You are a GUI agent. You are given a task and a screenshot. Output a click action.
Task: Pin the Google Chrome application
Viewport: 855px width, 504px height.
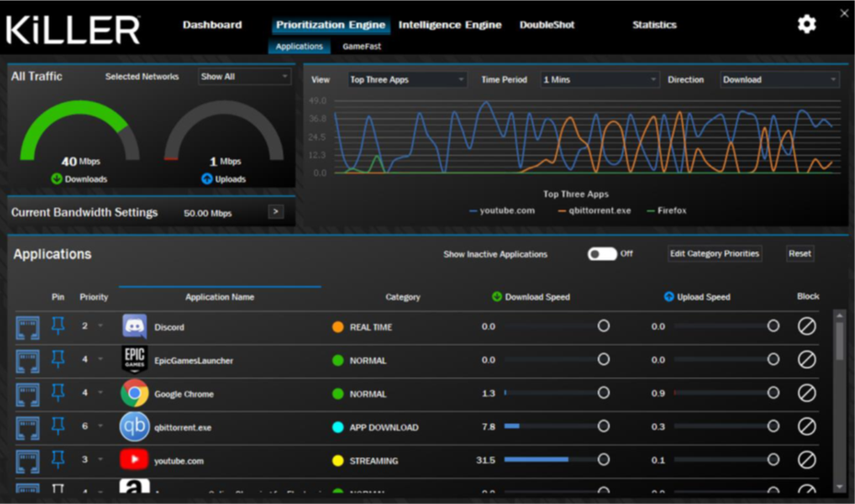[58, 393]
